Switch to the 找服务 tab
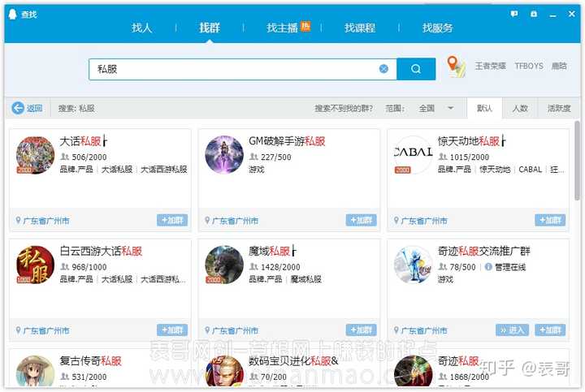This screenshot has width=585, height=392. tap(438, 28)
